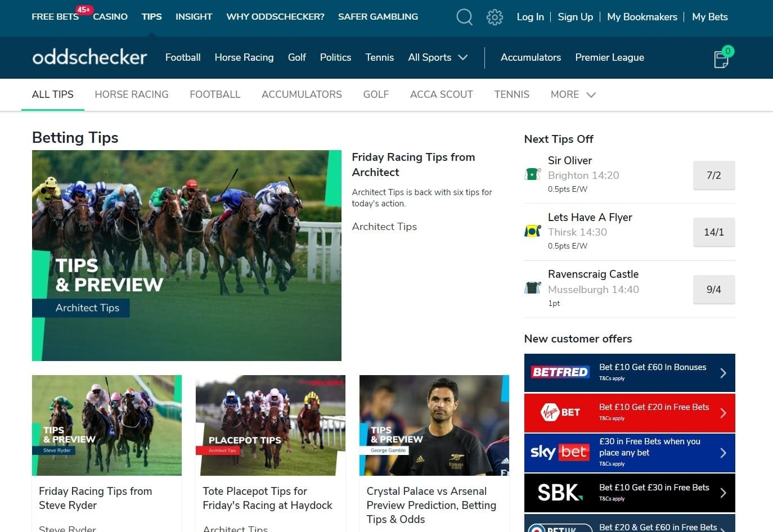Click the Lets Have A Flyer silks icon
Image resolution: width=773 pixels, height=532 pixels.
pyautogui.click(x=532, y=231)
